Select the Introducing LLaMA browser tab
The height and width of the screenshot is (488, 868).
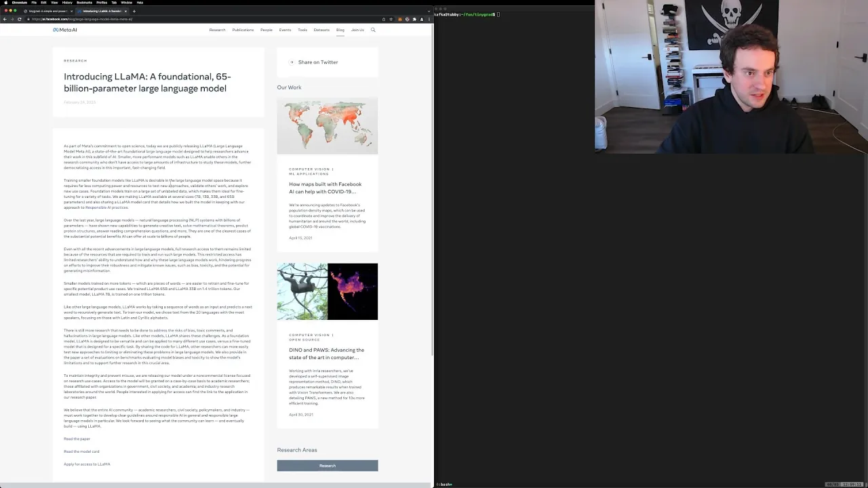(x=102, y=11)
